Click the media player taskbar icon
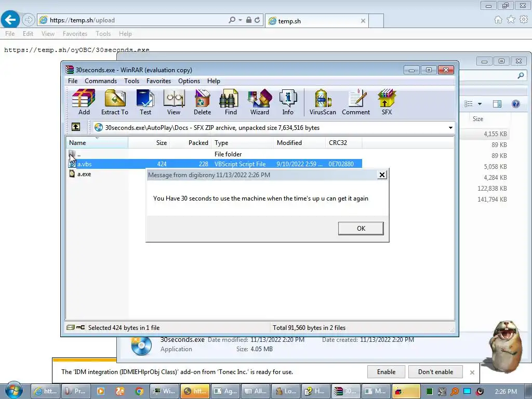532x399 pixels. click(101, 391)
